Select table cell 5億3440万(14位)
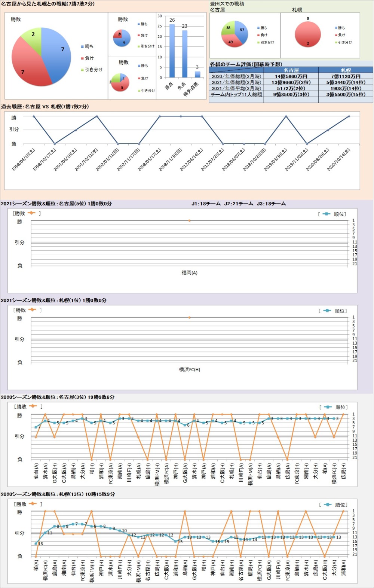Viewport: 374px width, 588px height. 346,82
